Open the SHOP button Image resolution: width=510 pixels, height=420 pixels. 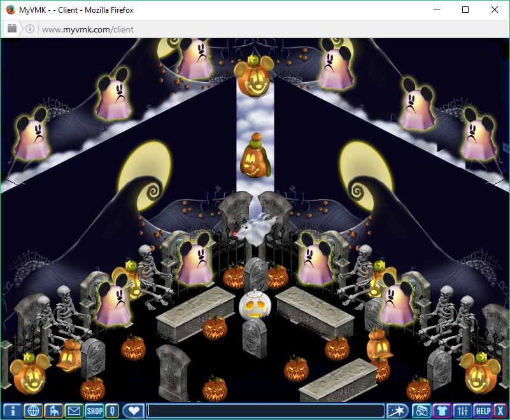click(x=94, y=410)
